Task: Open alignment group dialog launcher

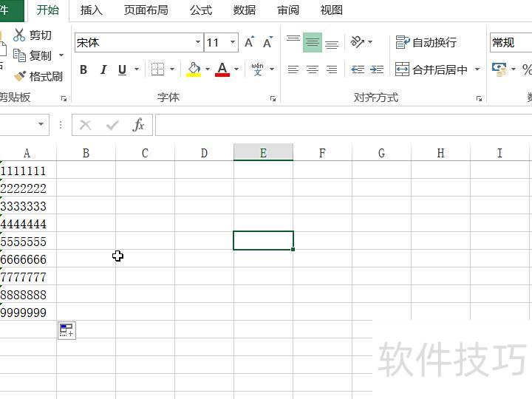Action: coord(479,98)
